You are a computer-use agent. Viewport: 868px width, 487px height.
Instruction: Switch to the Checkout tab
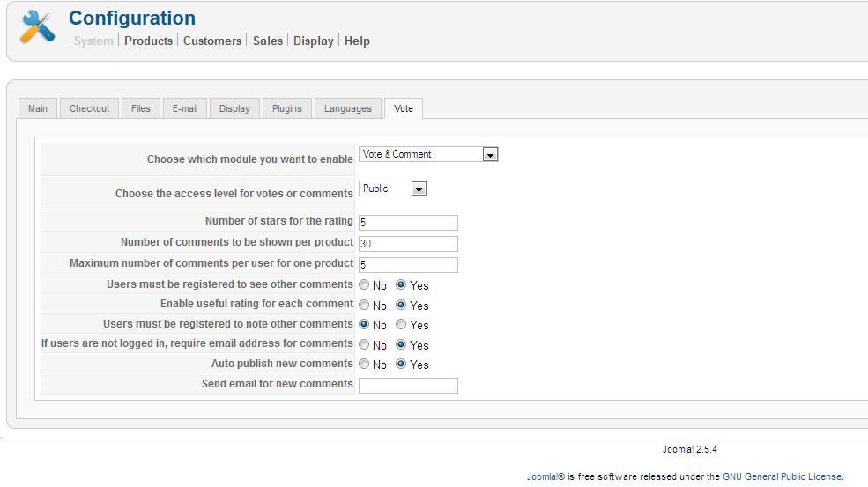[90, 108]
